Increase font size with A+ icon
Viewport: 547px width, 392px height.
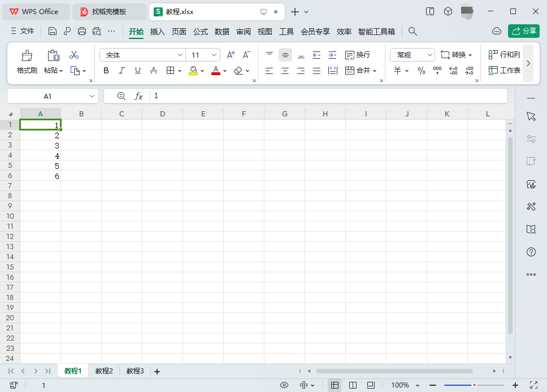coord(231,55)
